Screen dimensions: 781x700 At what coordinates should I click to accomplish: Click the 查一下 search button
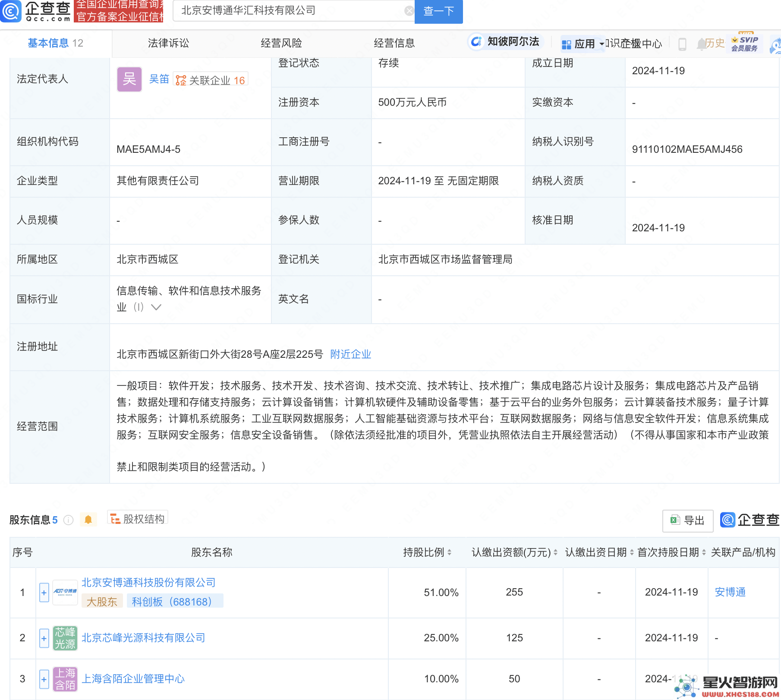[438, 11]
